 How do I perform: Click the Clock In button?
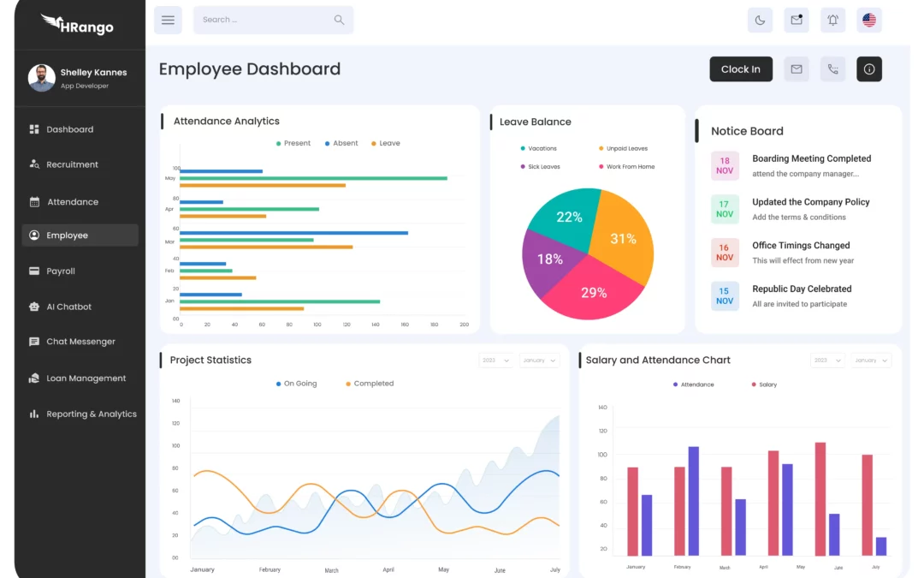click(x=741, y=69)
